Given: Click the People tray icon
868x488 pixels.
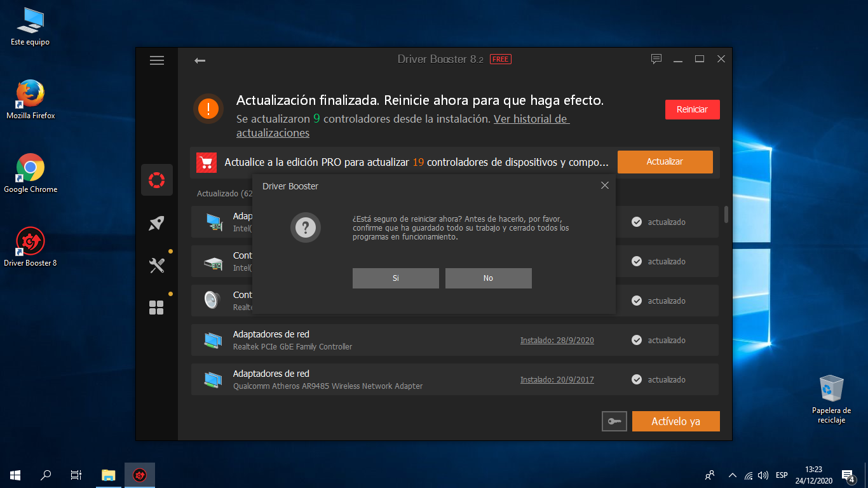Looking at the screenshot, I should (x=710, y=475).
